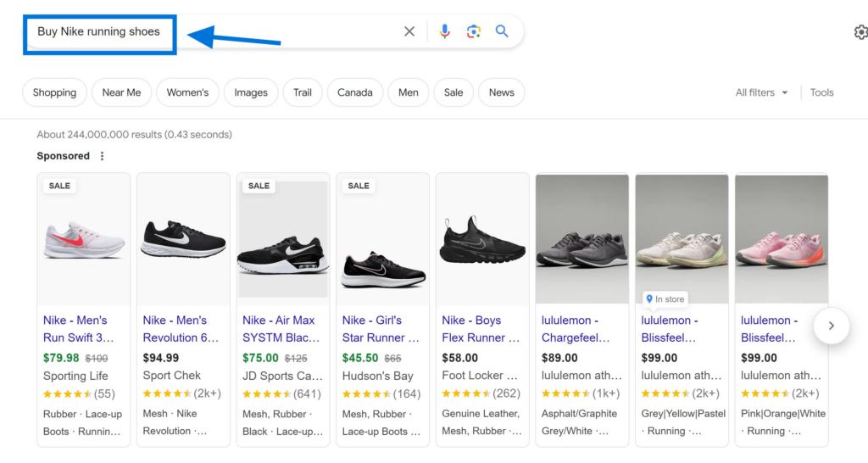Open the Nike Men's Run Swift 3 link
This screenshot has height=463, width=868.
tap(79, 329)
